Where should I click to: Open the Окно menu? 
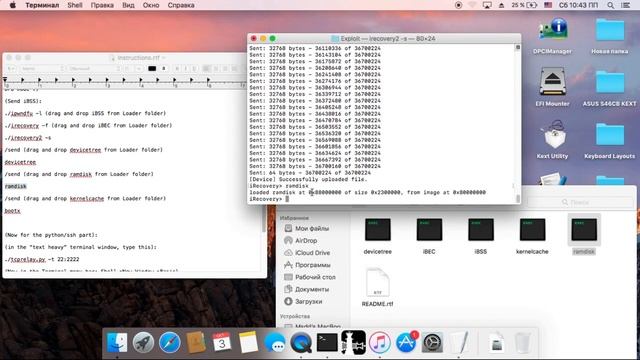[151, 5]
